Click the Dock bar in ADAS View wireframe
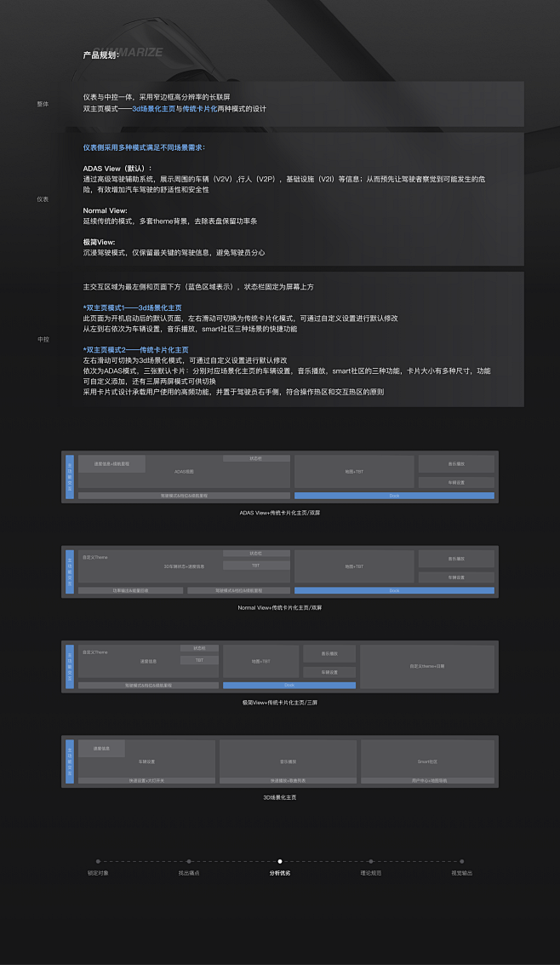The width and height of the screenshot is (560, 965). click(394, 496)
